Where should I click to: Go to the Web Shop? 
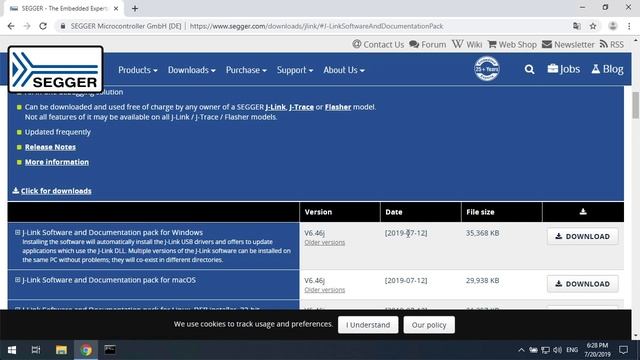point(512,44)
